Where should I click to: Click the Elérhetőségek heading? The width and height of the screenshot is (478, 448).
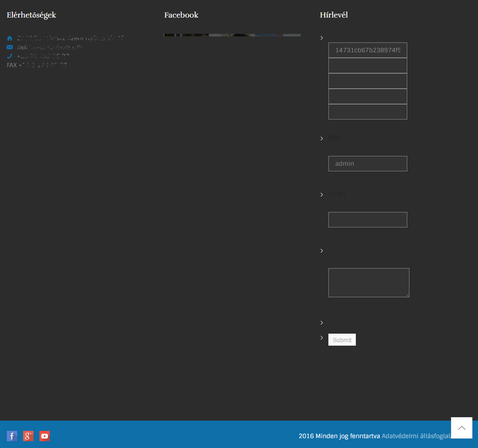pyautogui.click(x=31, y=15)
